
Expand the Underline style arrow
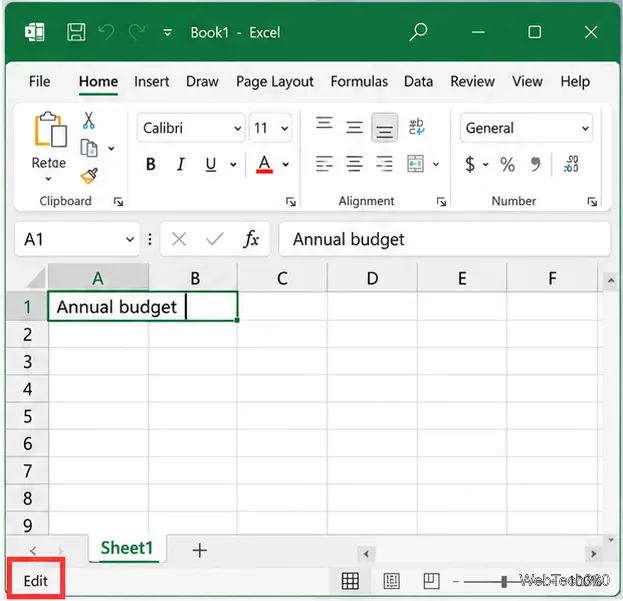coord(233,164)
